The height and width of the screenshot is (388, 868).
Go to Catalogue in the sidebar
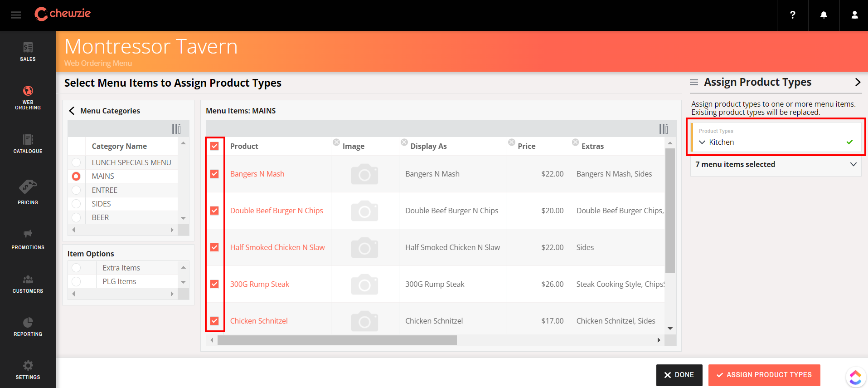point(28,143)
